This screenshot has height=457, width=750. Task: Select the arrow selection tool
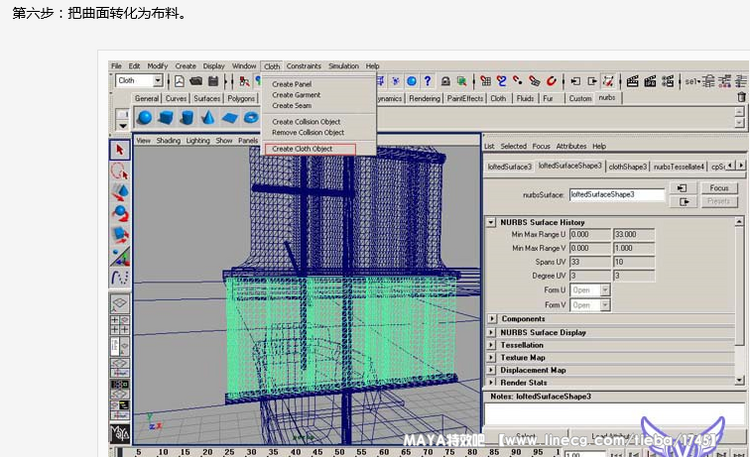(120, 150)
